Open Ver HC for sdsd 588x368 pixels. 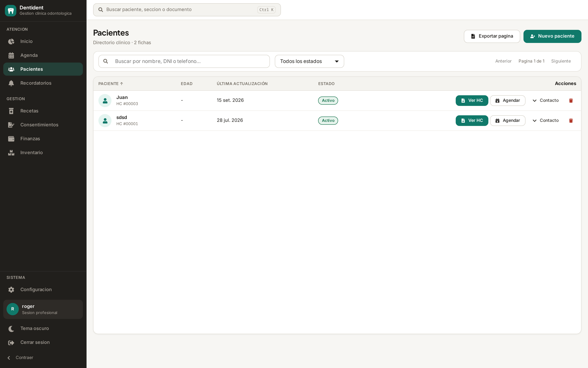(472, 120)
